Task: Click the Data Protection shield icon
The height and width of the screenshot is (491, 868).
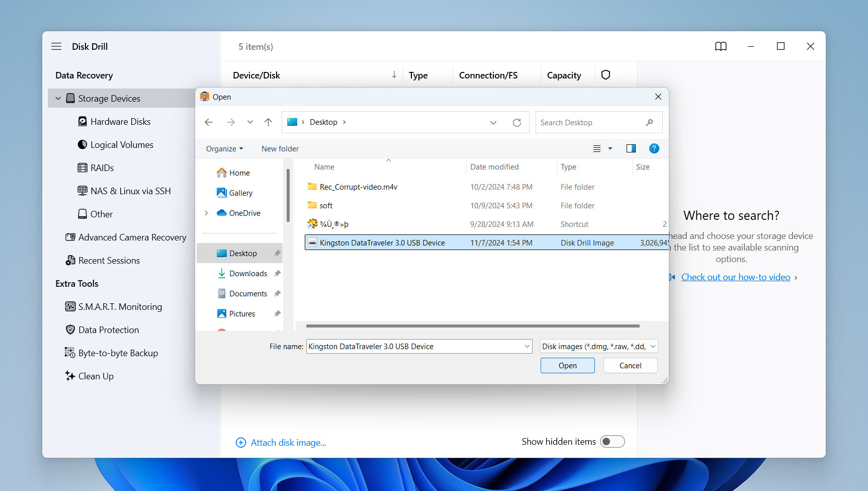Action: coord(70,330)
